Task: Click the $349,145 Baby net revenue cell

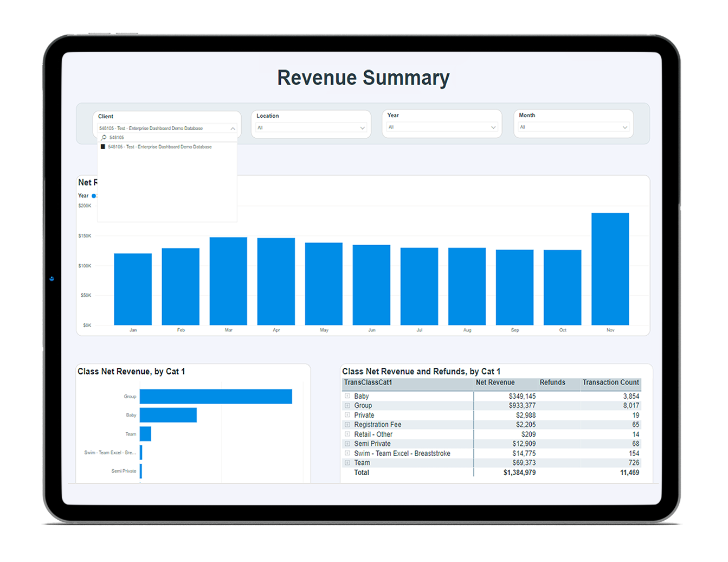Action: tap(522, 397)
